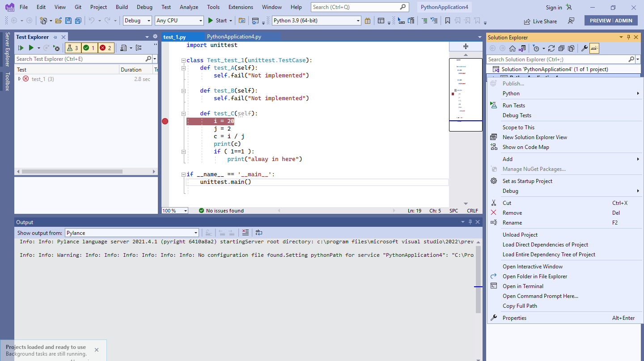This screenshot has height=361, width=644.
Task: Open the Any CPU platform dropdown
Action: (x=179, y=21)
